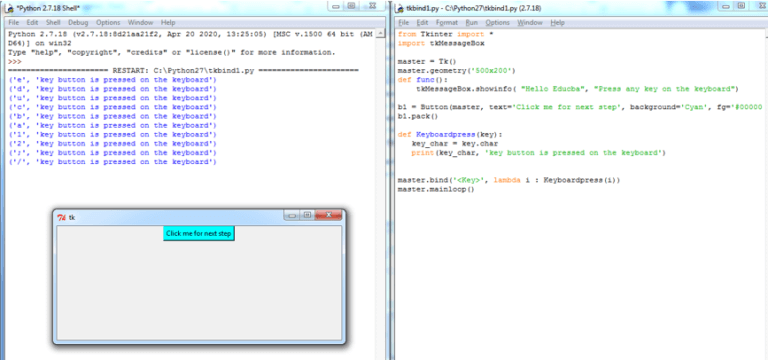
Task: Maximize the tk window
Action: pos(307,215)
